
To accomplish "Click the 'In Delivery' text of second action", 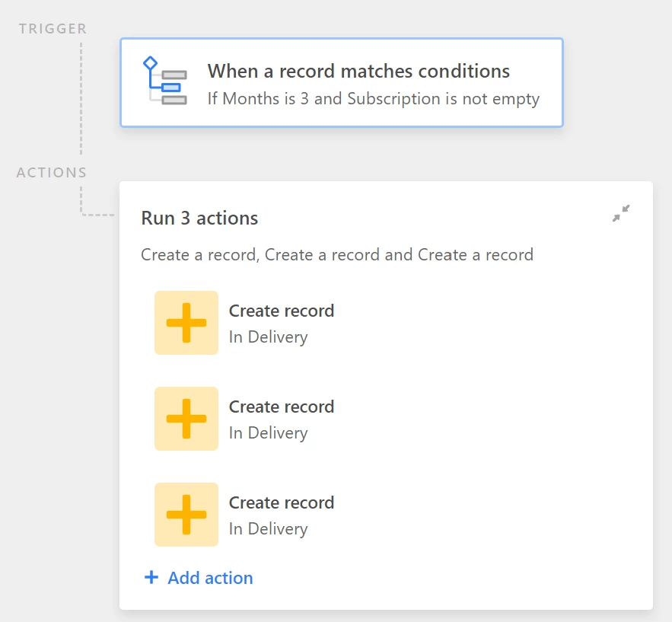I will 269,433.
